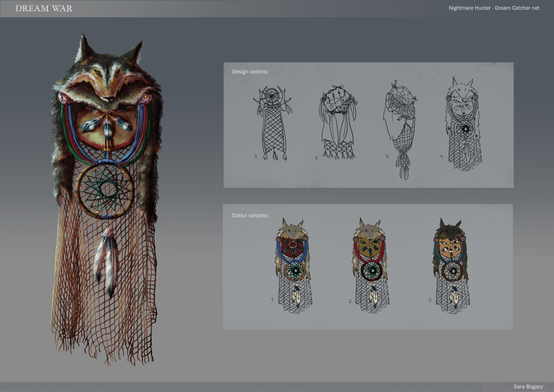Click the Colour variants label
The width and height of the screenshot is (554, 392).
250,215
